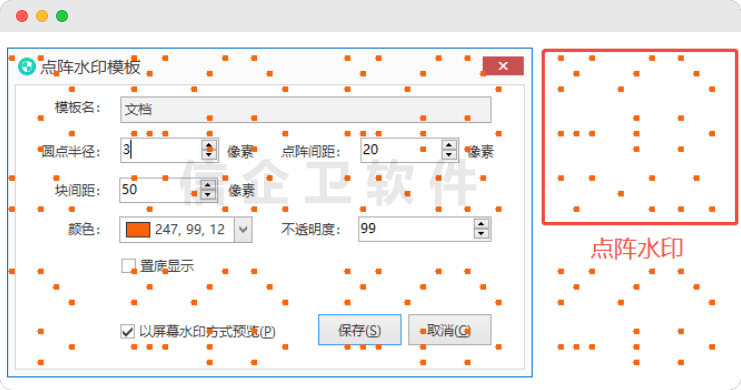Click the dot watermark template app icon
The width and height of the screenshot is (741, 390).
tap(27, 66)
